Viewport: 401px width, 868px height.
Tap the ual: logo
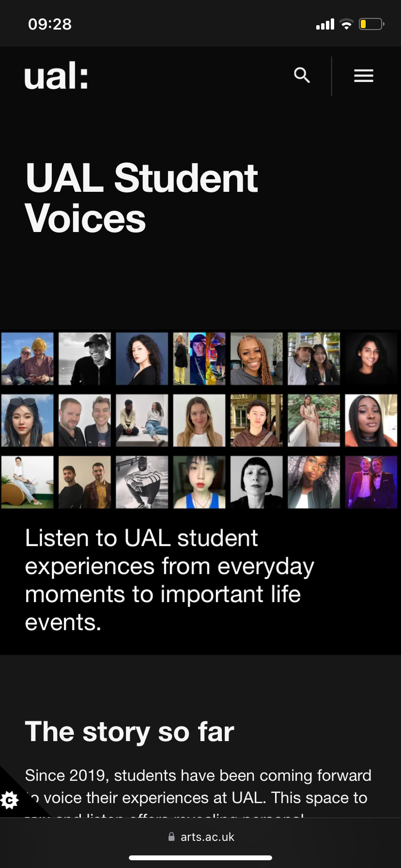point(56,76)
